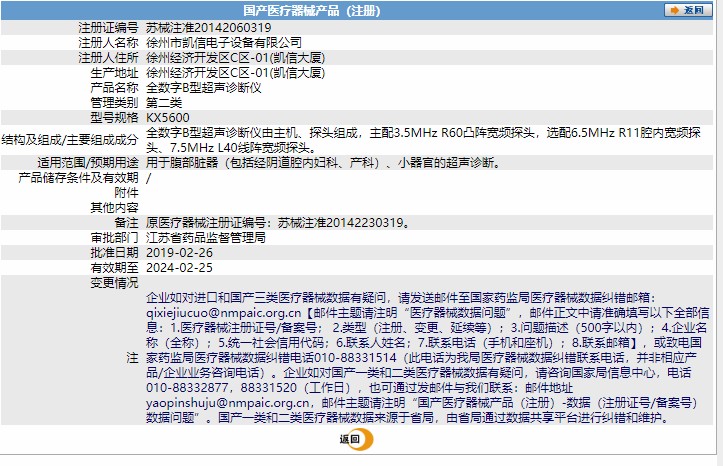Click the 管理类别 label
The height and width of the screenshot is (466, 723).
point(114,103)
